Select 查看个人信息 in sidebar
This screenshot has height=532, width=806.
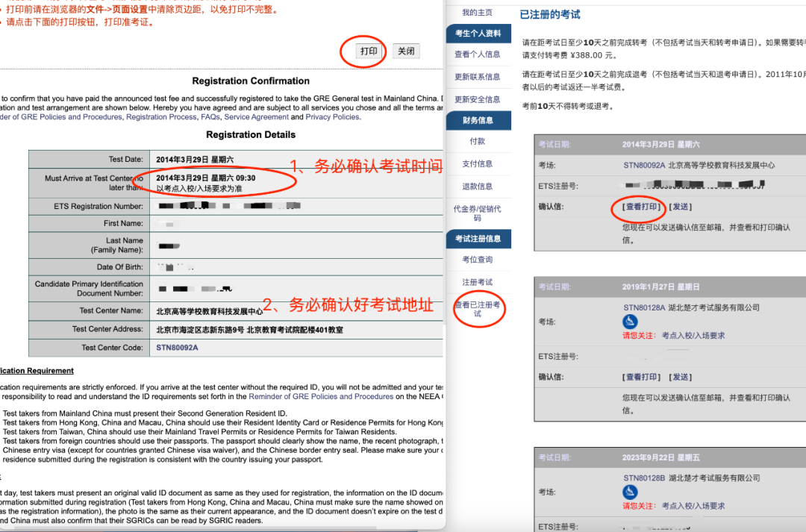(477, 54)
